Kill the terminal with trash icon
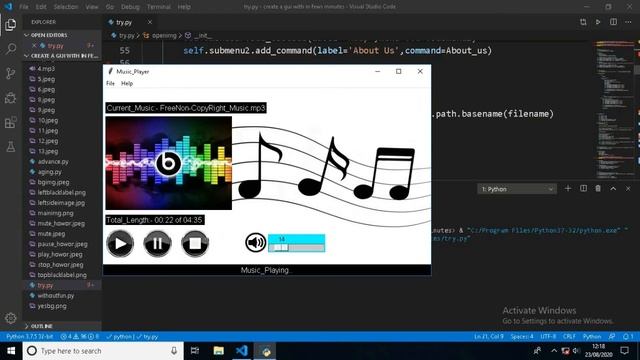This screenshot has height=360, width=640. (598, 189)
